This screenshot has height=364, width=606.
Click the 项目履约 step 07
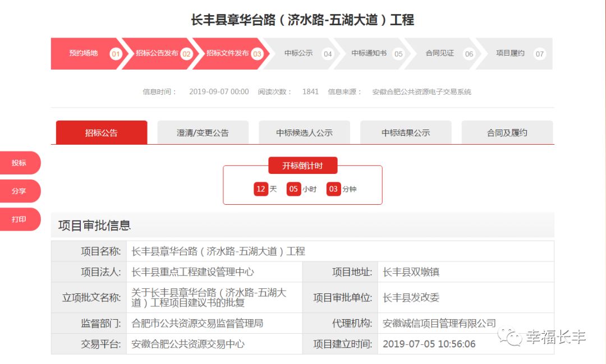(514, 54)
